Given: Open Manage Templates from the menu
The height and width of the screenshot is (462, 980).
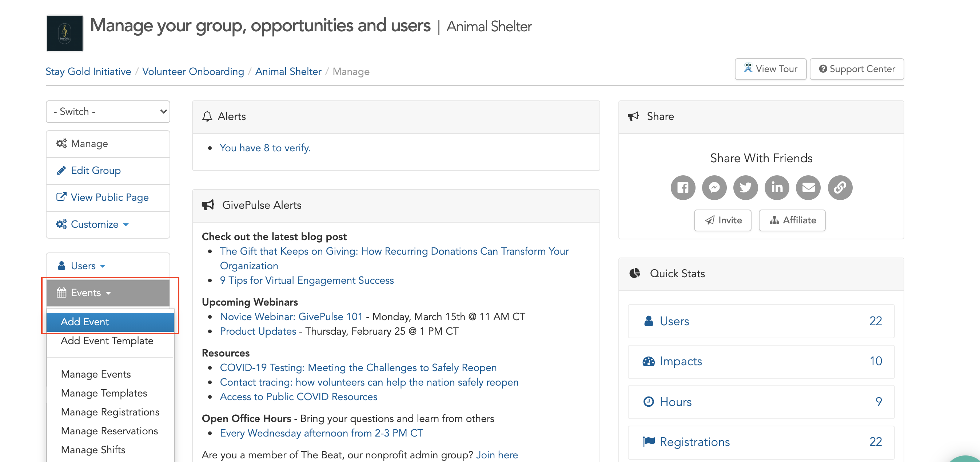Looking at the screenshot, I should (x=104, y=393).
